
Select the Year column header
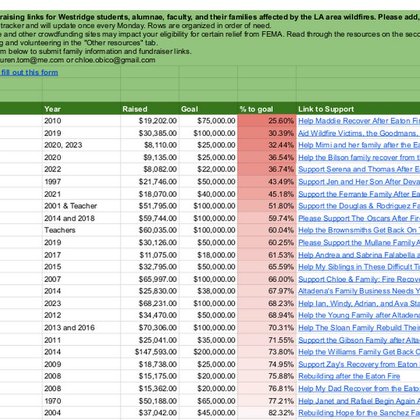click(x=81, y=109)
